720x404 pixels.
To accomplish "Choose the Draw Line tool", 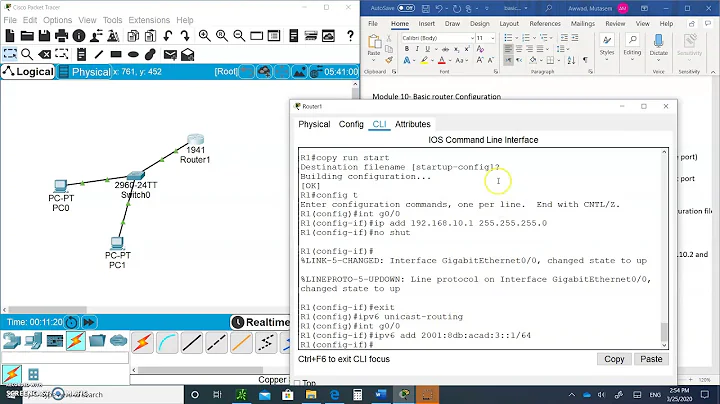I will pyautogui.click(x=99, y=54).
